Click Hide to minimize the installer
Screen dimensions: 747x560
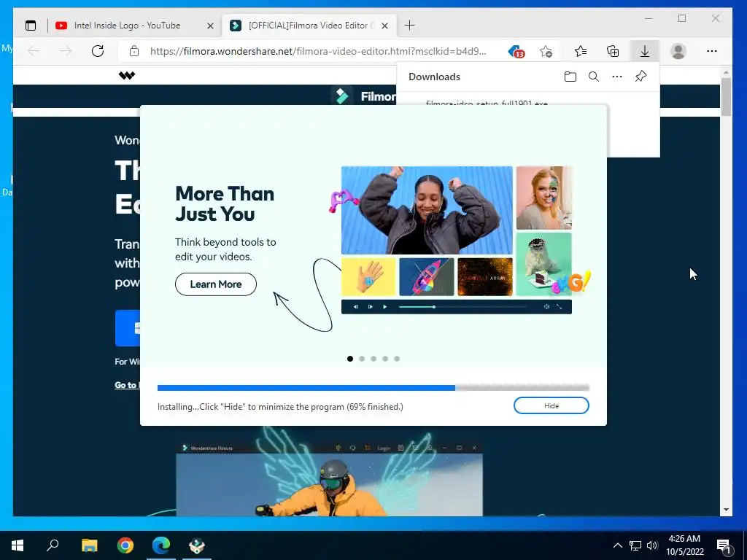click(x=551, y=405)
